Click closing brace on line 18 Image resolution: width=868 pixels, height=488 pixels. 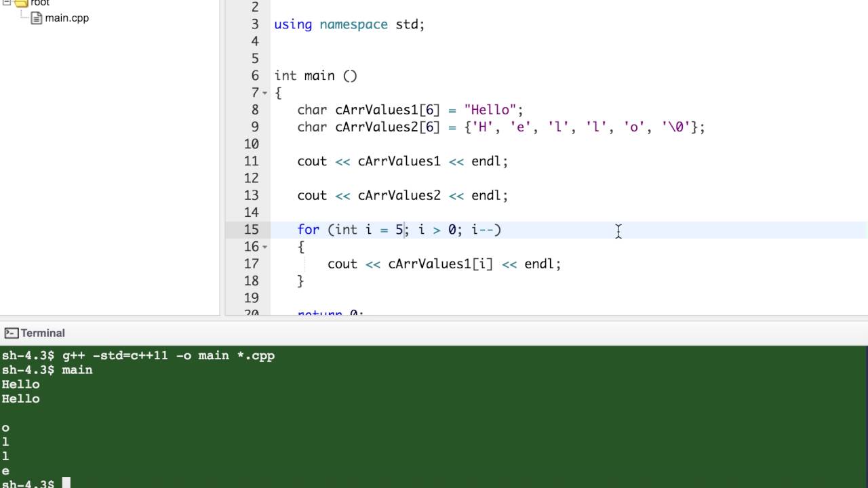(300, 281)
